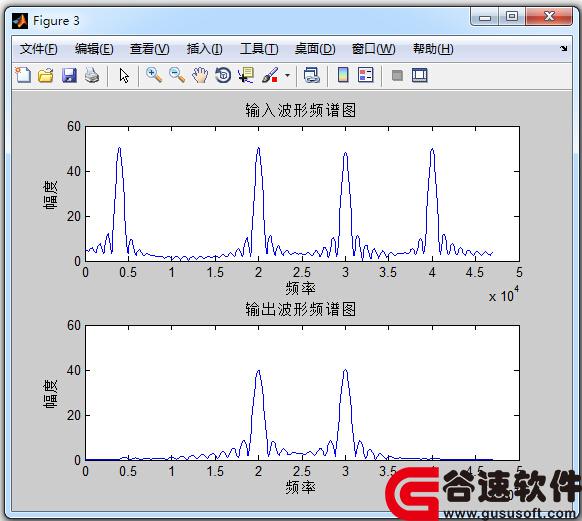Click the first peak in the input spectrum
Viewport: 582px width, 521px height.
119,148
